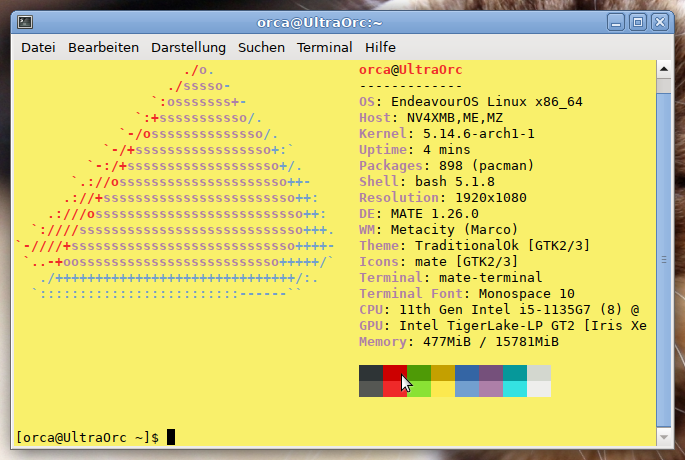The height and width of the screenshot is (460, 685).
Task: Open the Suchen menu
Action: [x=261, y=47]
